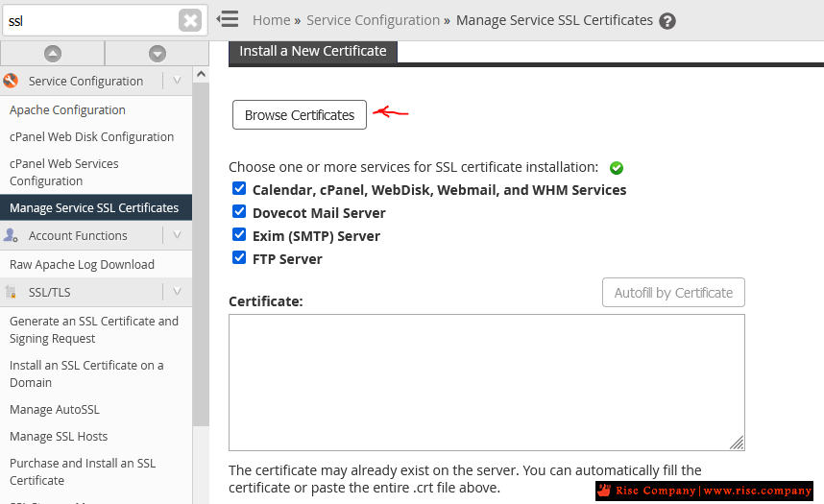Uncheck FTP Server
Screen dimensions: 824x504
[x=239, y=257]
